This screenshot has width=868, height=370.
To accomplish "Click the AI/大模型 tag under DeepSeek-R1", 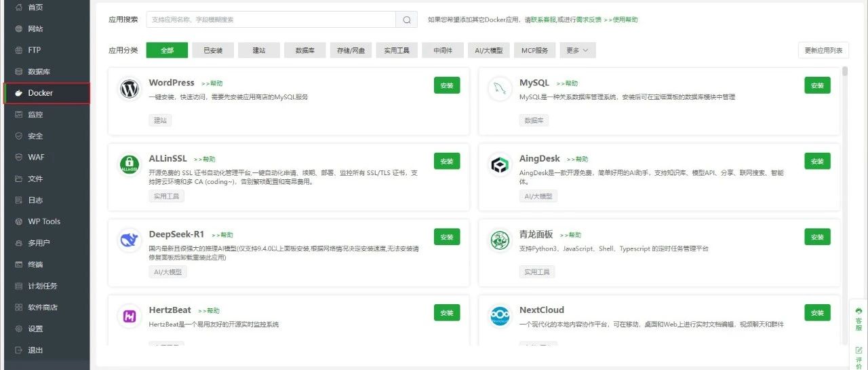I will tap(167, 272).
